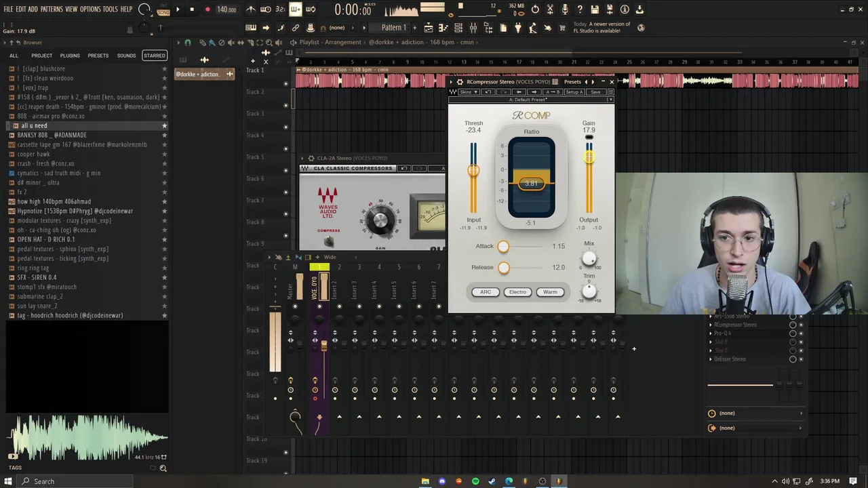Image resolution: width=868 pixels, height=488 pixels.
Task: Click the metronome icon
Action: tap(251, 9)
